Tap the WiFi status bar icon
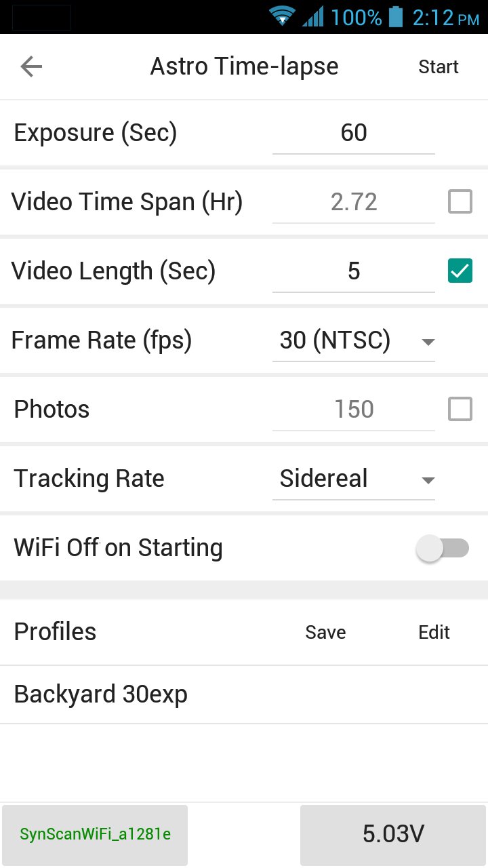This screenshot has width=488, height=868. click(x=282, y=16)
